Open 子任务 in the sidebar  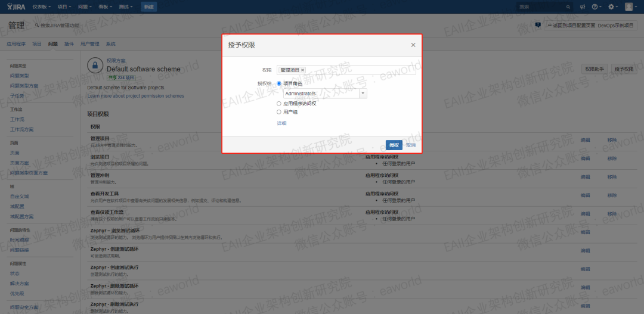17,96
